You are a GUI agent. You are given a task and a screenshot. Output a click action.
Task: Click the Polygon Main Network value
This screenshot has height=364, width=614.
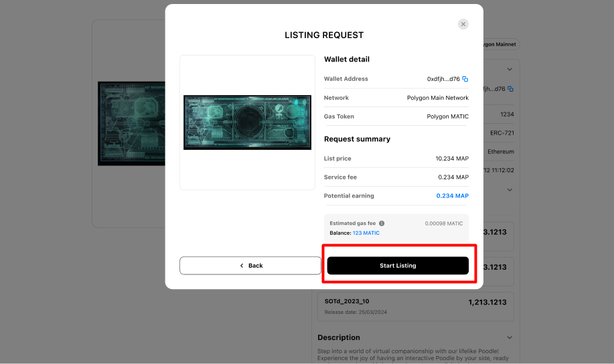click(x=437, y=98)
